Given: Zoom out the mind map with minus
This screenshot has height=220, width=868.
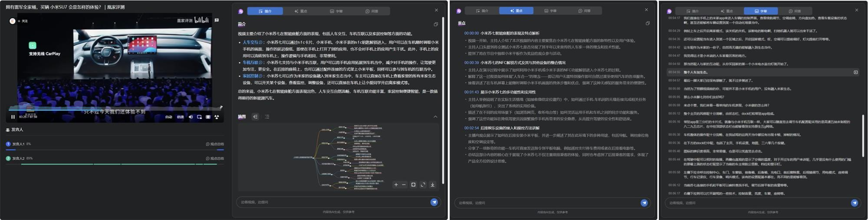Looking at the screenshot, I should [x=404, y=185].
